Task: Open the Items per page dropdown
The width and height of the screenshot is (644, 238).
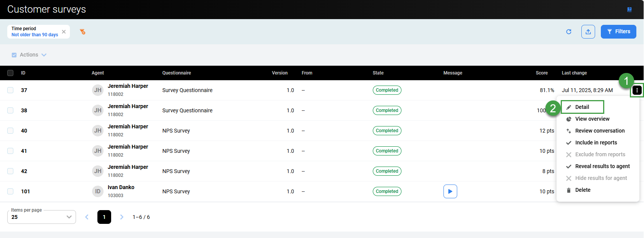Action: click(x=41, y=217)
